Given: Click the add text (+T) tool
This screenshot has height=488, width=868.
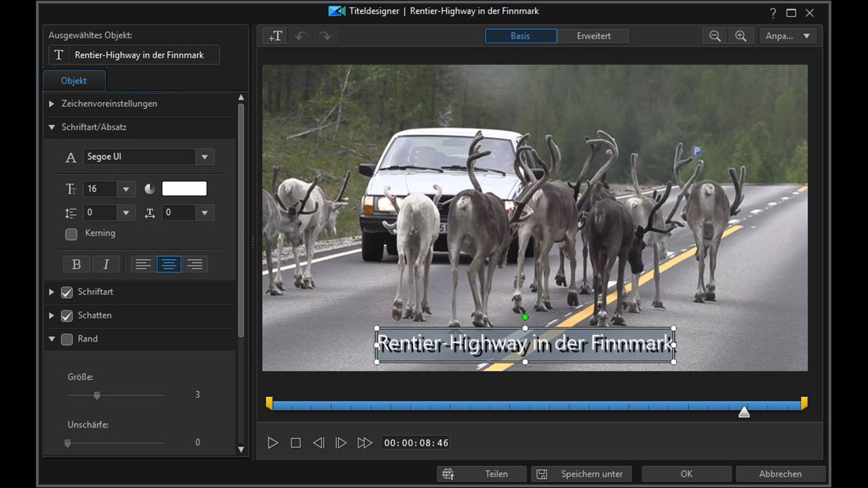Looking at the screenshot, I should 275,37.
